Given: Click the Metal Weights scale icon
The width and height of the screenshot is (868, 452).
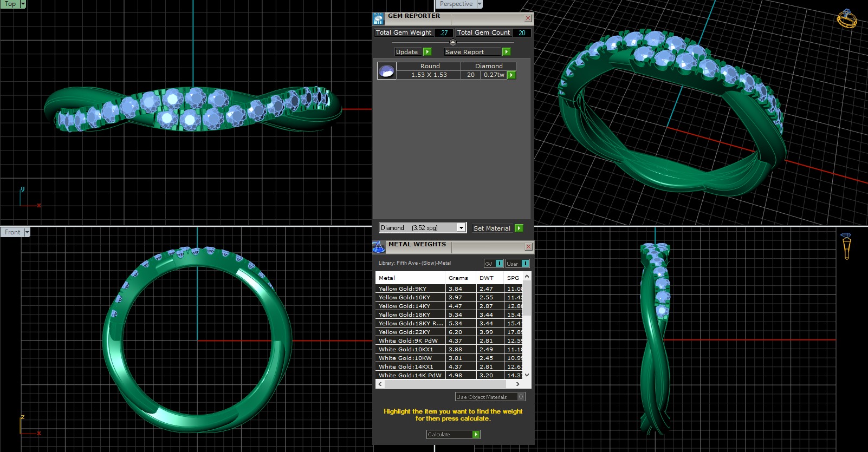Looking at the screenshot, I should [378, 247].
